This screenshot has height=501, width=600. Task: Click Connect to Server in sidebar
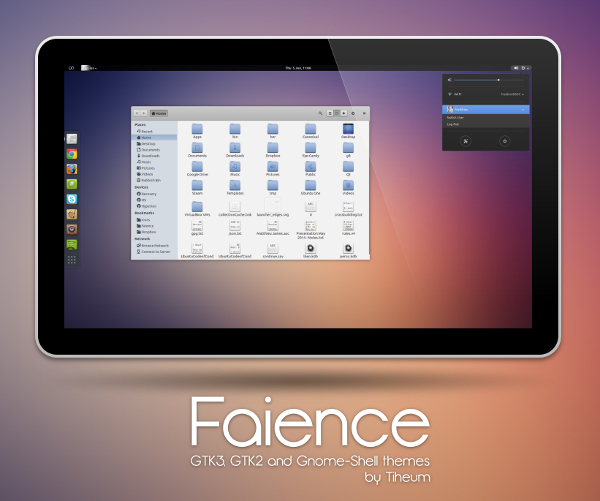tap(153, 252)
